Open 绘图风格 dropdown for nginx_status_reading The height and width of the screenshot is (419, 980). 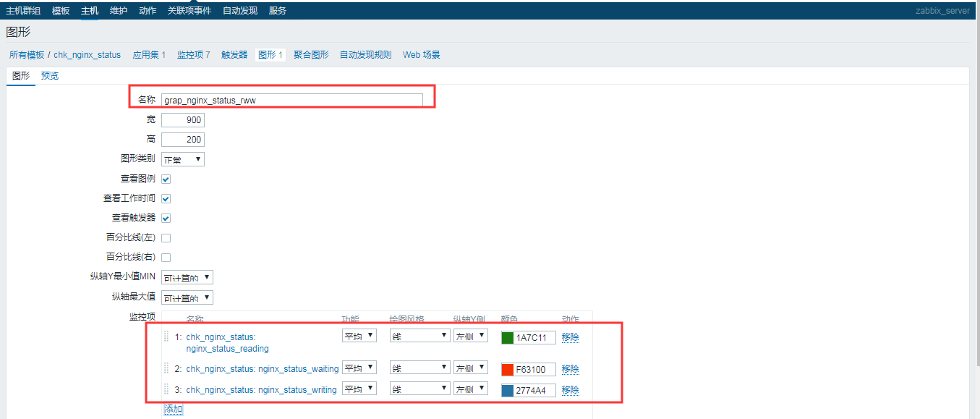point(419,336)
